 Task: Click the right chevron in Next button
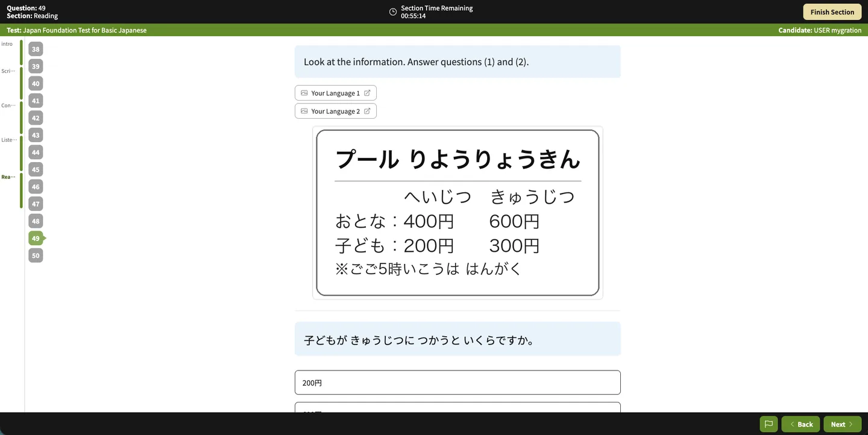[x=851, y=424]
